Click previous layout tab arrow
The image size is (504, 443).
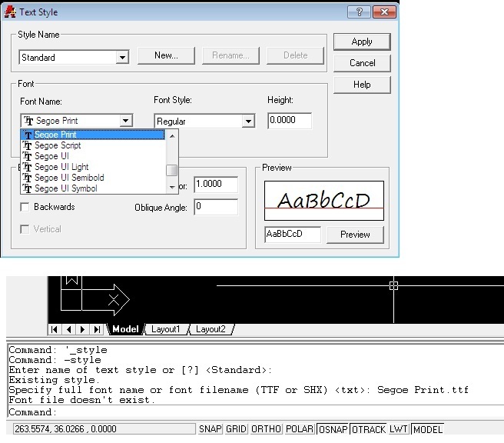coord(68,329)
